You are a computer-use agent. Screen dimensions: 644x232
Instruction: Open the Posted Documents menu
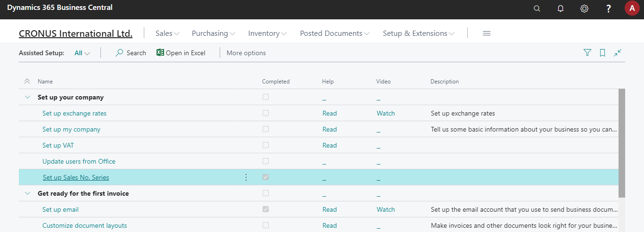pos(335,33)
